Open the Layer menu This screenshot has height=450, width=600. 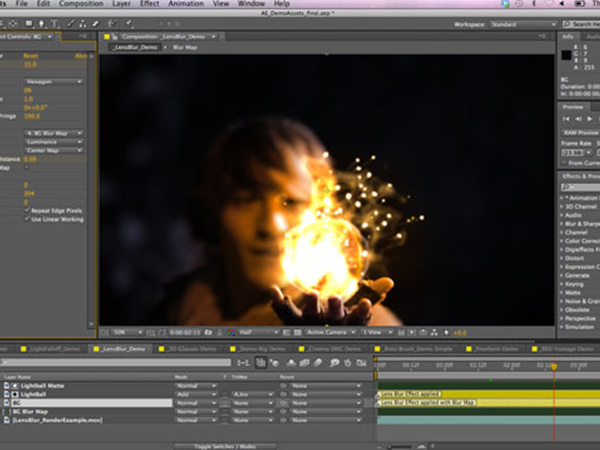[x=121, y=4]
